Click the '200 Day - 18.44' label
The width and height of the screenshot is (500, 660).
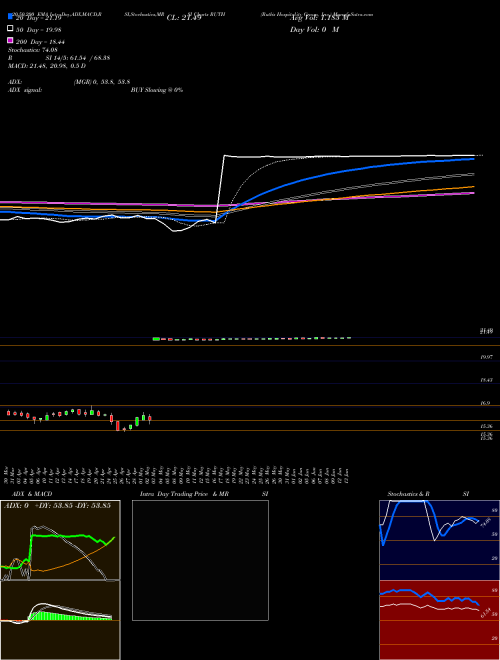point(40,42)
